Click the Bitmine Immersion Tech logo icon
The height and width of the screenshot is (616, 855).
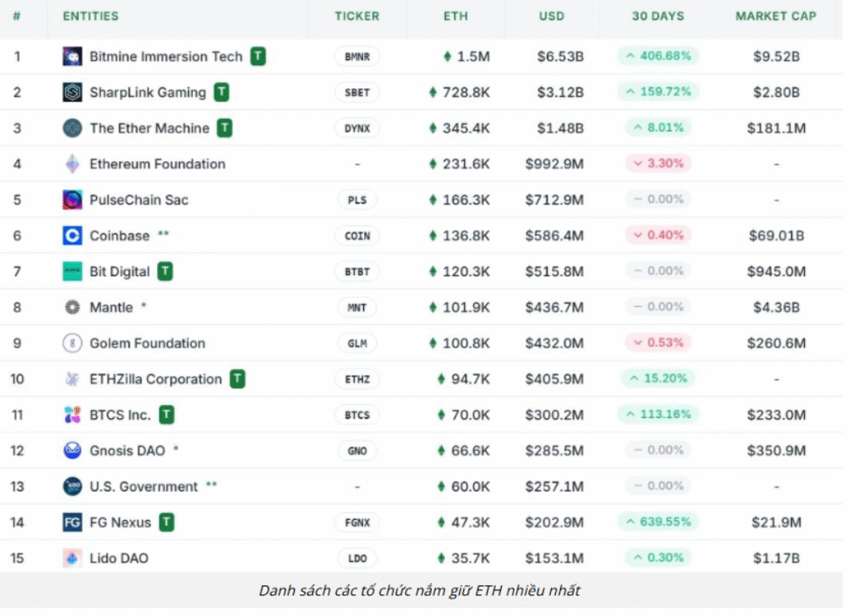click(x=73, y=56)
